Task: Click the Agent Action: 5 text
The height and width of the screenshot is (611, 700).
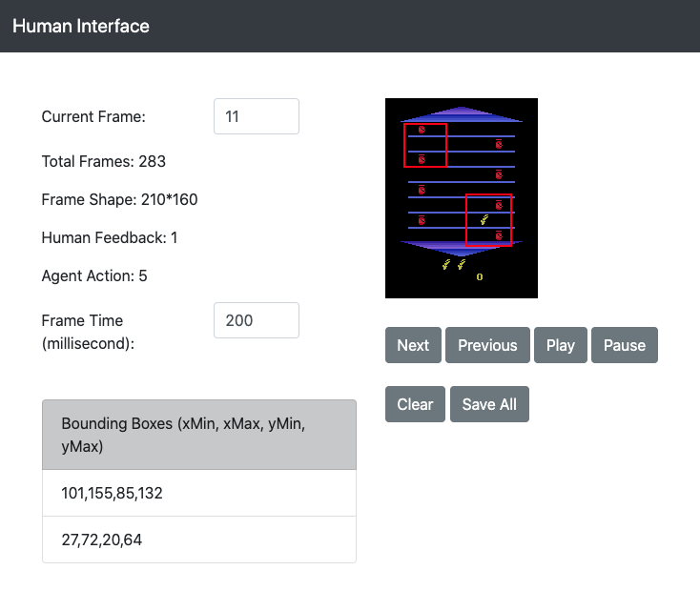Action: (94, 275)
